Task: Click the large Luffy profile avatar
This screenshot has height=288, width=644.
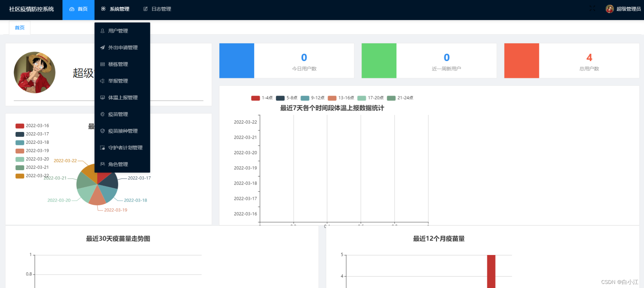Action: [35, 72]
